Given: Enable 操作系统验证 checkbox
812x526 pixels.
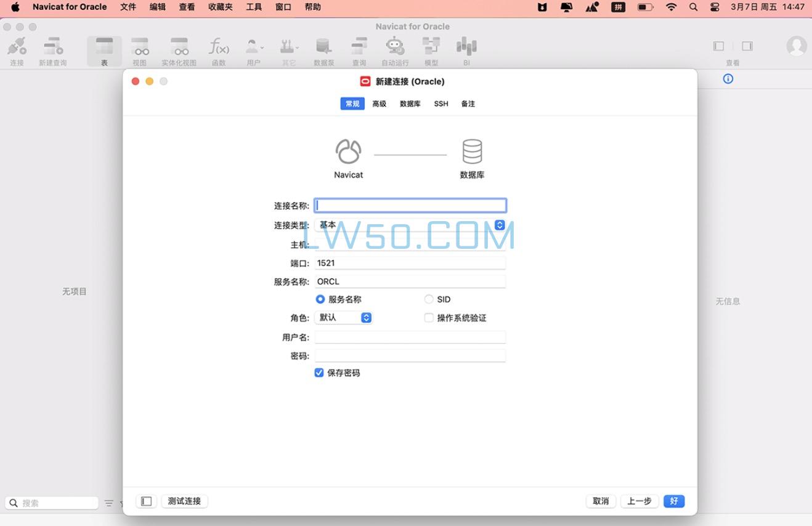Looking at the screenshot, I should [x=429, y=318].
